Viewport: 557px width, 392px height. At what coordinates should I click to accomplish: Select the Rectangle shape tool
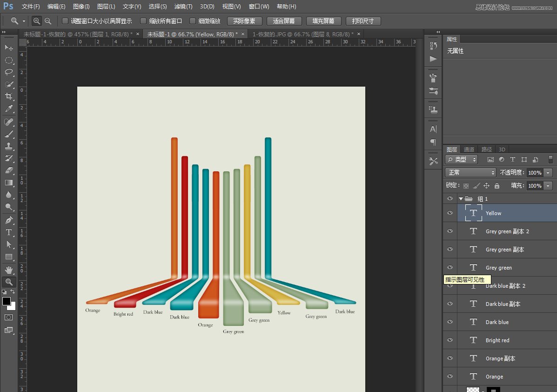coord(9,257)
